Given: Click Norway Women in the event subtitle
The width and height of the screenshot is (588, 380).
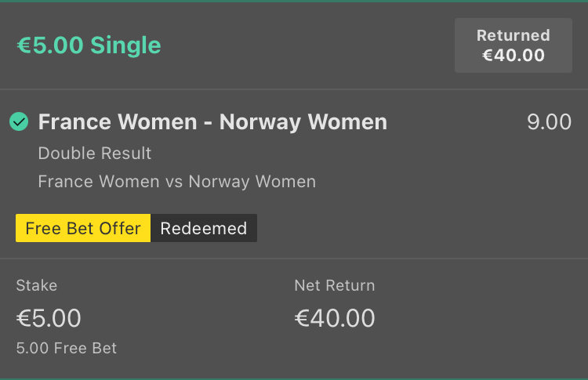Looking at the screenshot, I should coord(252,182).
